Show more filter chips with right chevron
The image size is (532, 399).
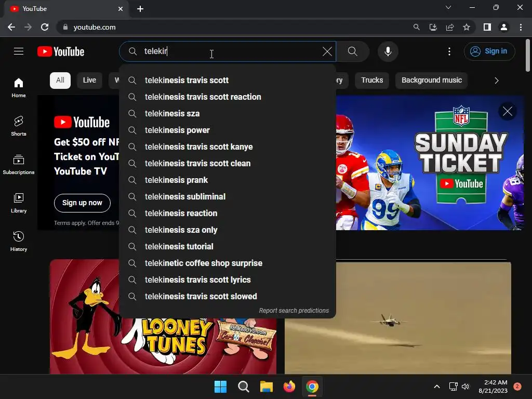coord(496,81)
